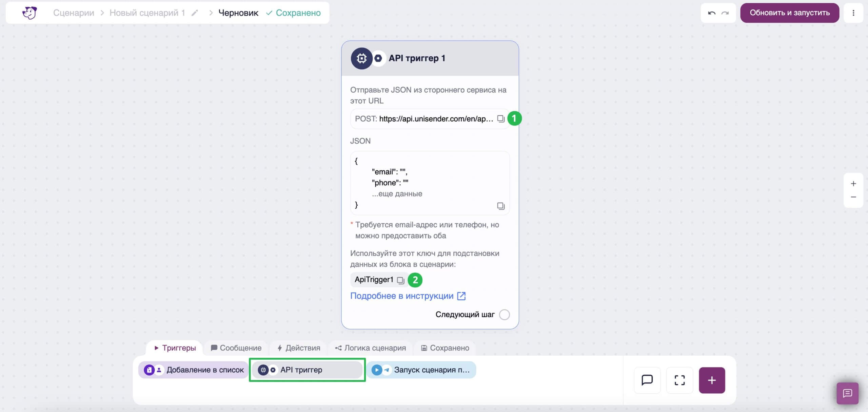This screenshot has width=868, height=412.
Task: Copy the ApiTrigger1 key
Action: pos(400,280)
